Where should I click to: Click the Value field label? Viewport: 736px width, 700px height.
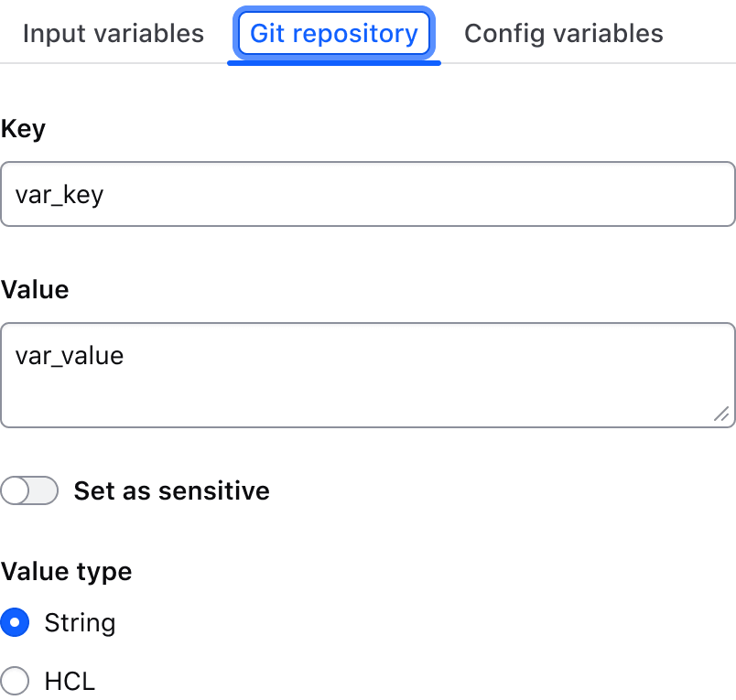pos(35,289)
